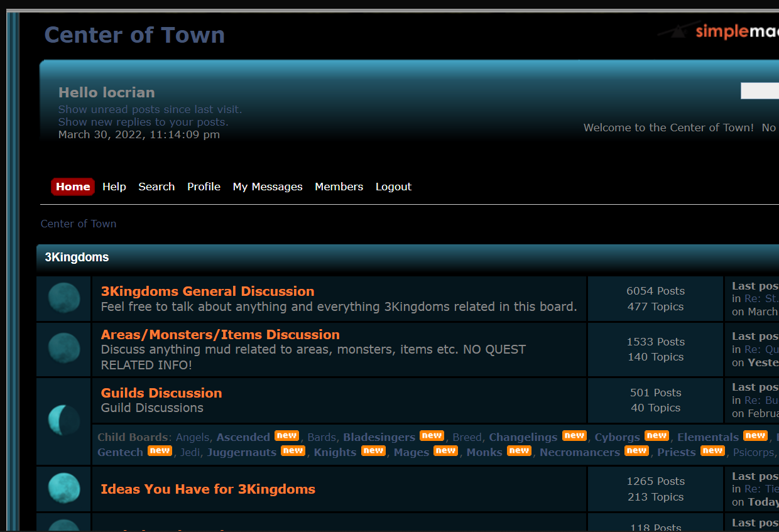Click the new badge next to Bladesingers
This screenshot has height=532, width=779.
(x=432, y=436)
